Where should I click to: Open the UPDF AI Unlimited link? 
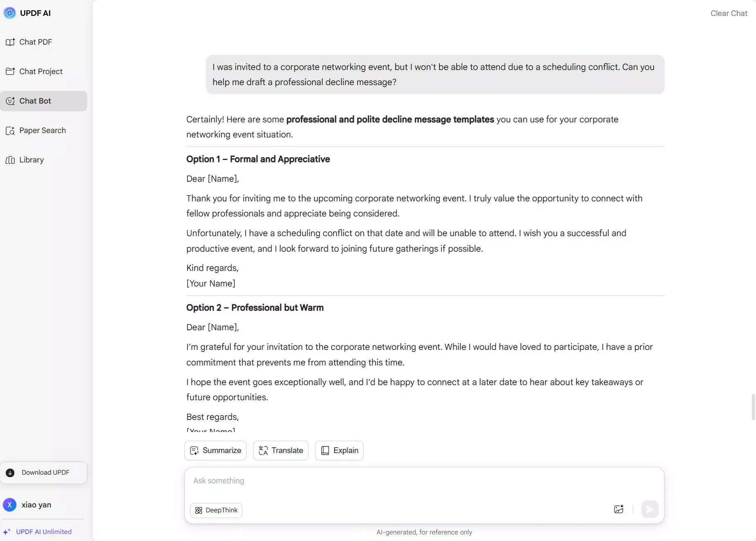(43, 532)
